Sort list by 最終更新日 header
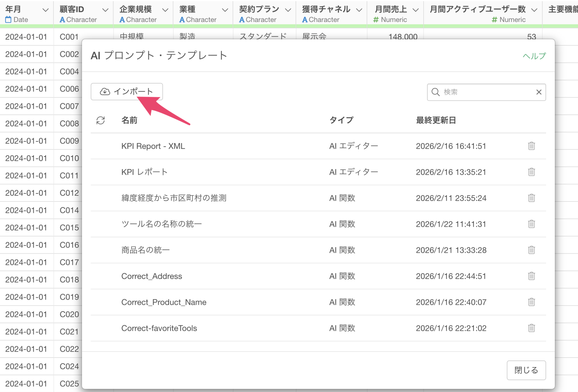Screen dimensions: 578x392 coord(436,120)
